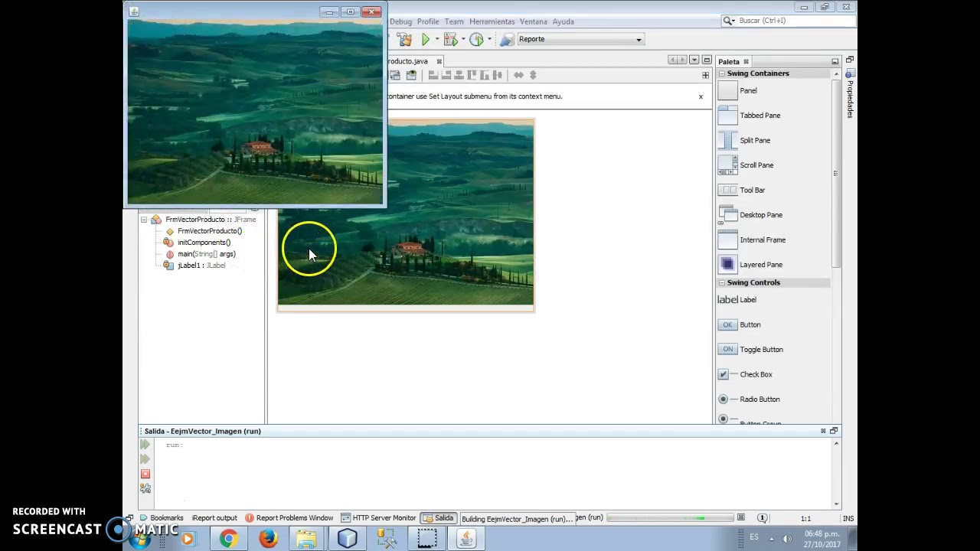Open the iReport output tab
Image resolution: width=980 pixels, height=551 pixels.
pos(214,518)
